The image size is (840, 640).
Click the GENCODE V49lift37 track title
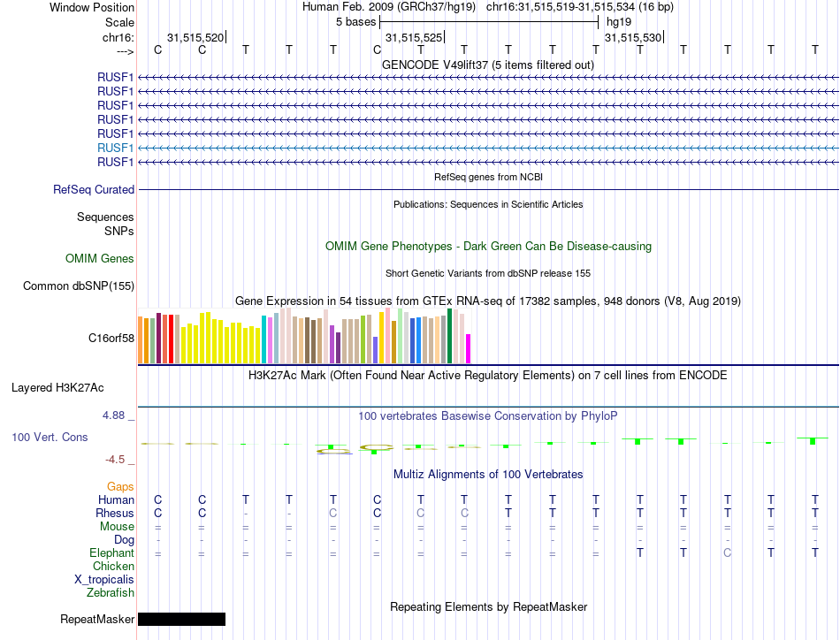point(488,65)
